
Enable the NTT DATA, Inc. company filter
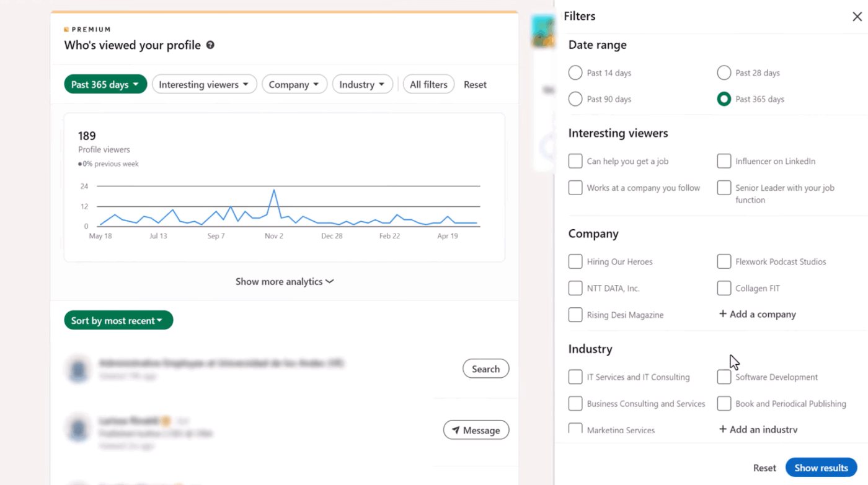pyautogui.click(x=575, y=288)
